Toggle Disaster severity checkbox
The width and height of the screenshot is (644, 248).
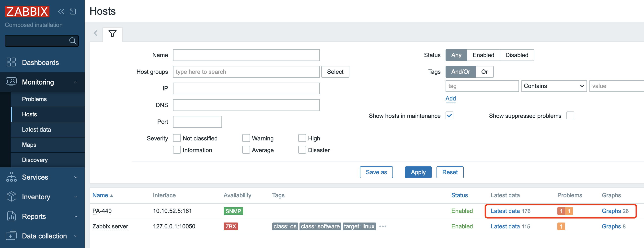tap(302, 150)
